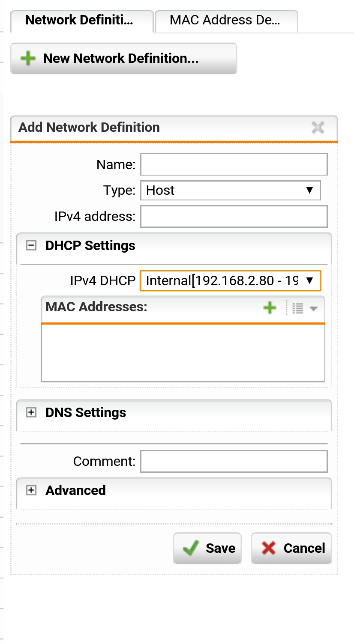Collapse DHCP Settings with the minus icon
354x644 pixels.
click(31, 246)
